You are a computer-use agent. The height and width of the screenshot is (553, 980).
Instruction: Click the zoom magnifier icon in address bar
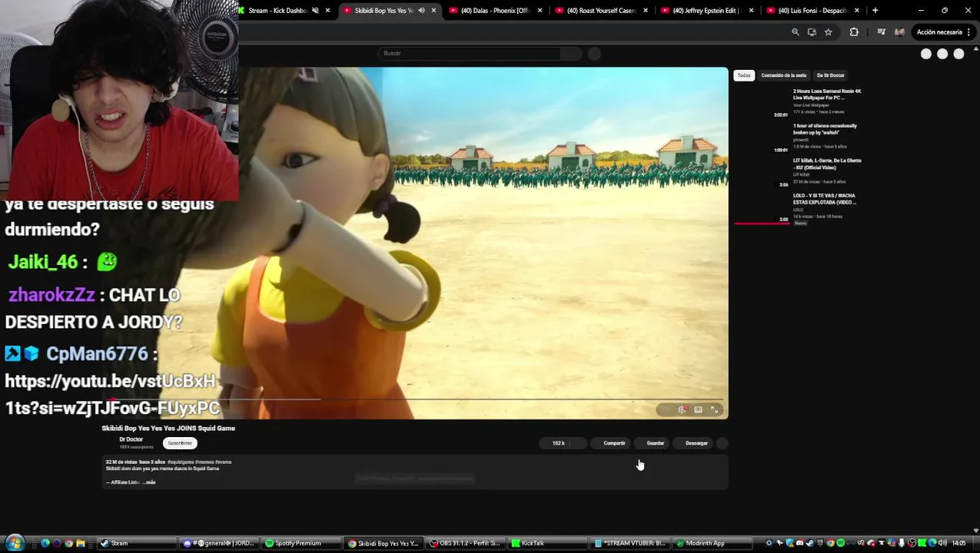(796, 32)
